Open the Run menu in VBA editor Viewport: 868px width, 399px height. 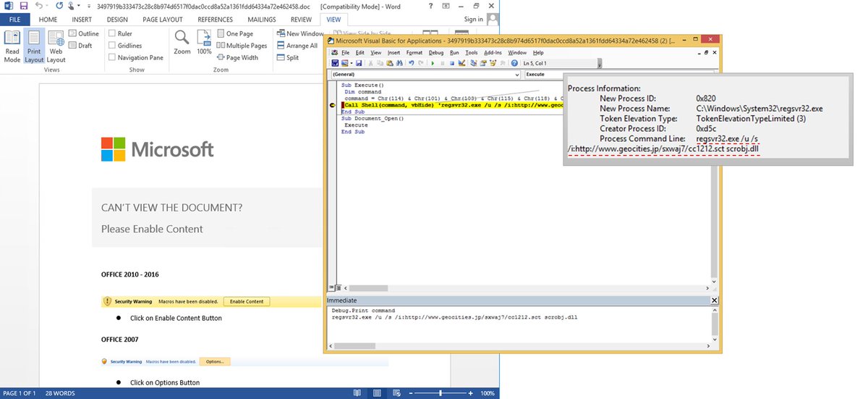454,53
